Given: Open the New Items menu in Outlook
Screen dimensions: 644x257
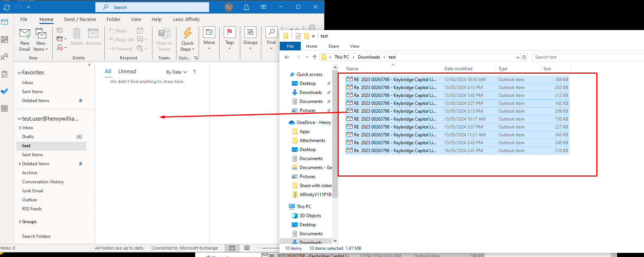Looking at the screenshot, I should pos(41,39).
